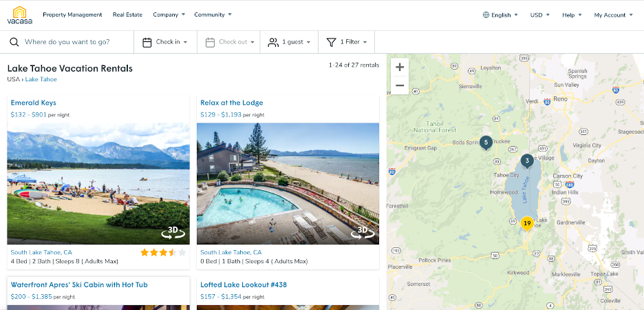Select the map cluster marker showing 3
644x310 pixels.
point(527,161)
